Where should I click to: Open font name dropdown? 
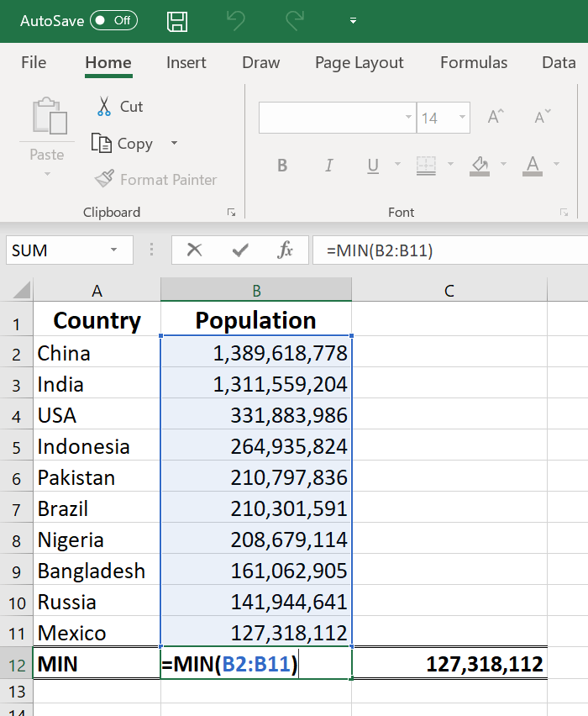[x=408, y=117]
